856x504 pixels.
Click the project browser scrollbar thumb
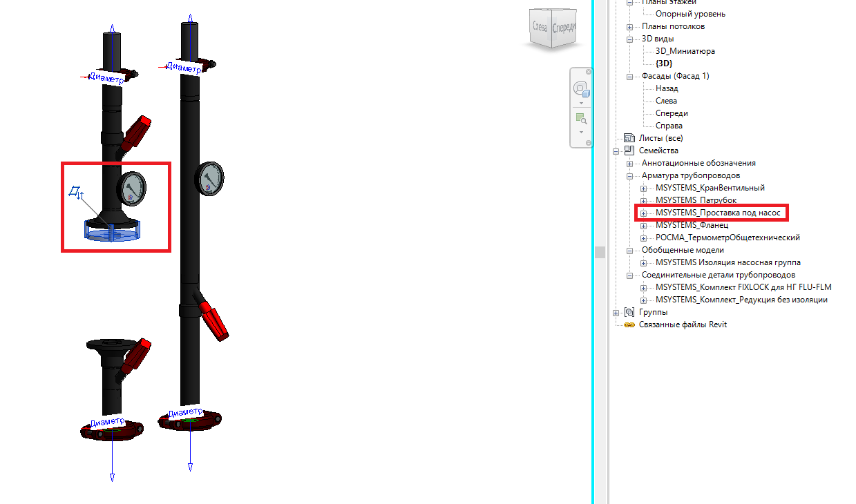[x=600, y=252]
